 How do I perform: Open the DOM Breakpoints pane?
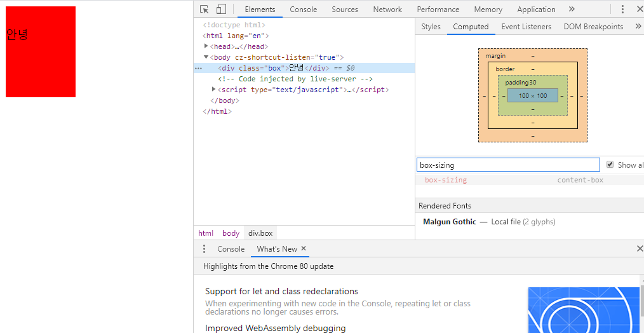593,27
